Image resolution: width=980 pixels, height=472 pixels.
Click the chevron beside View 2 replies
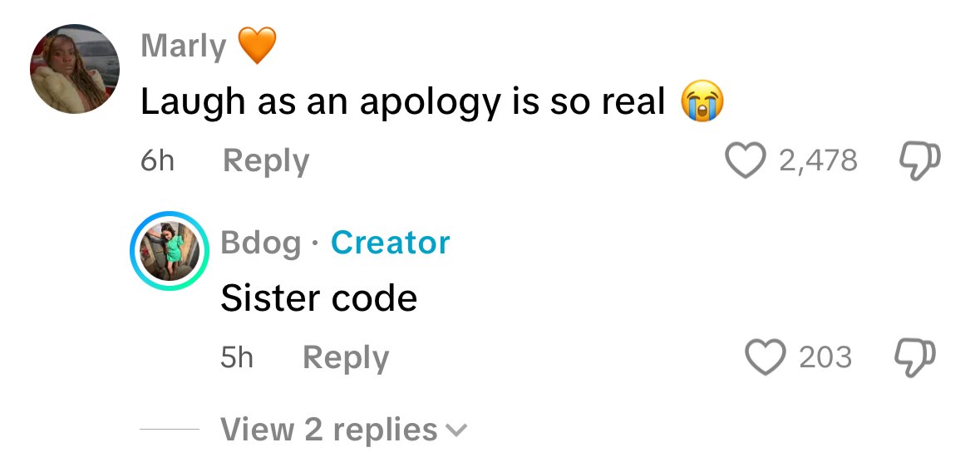coord(456,430)
